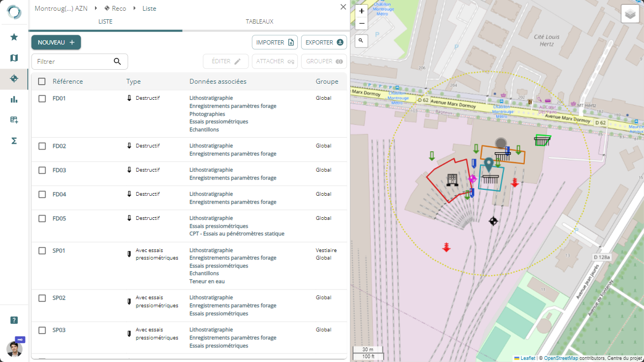Image resolution: width=644 pixels, height=362 pixels.
Task: Open the map view sidebar icon
Action: pos(14,58)
